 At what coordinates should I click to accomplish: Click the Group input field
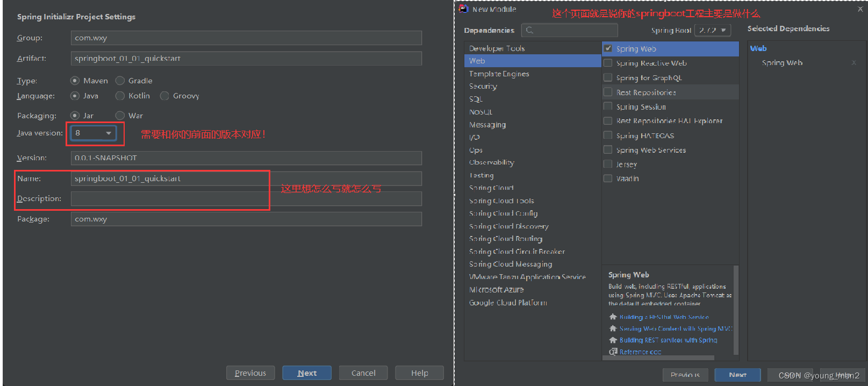(x=246, y=38)
